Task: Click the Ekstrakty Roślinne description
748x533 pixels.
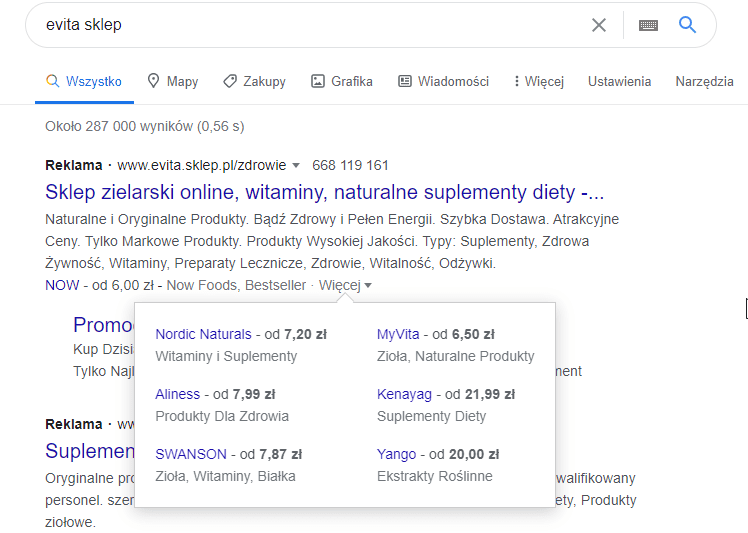Action: [435, 476]
